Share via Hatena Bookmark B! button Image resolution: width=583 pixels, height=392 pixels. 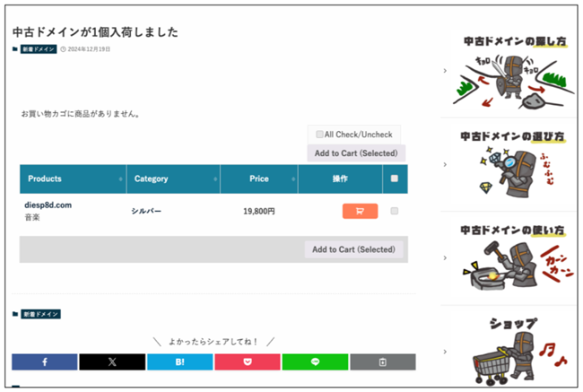[x=179, y=362]
